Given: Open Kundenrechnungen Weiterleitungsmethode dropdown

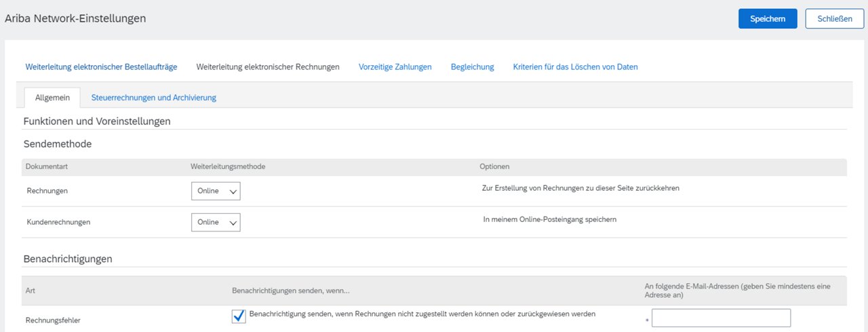Looking at the screenshot, I should (216, 222).
